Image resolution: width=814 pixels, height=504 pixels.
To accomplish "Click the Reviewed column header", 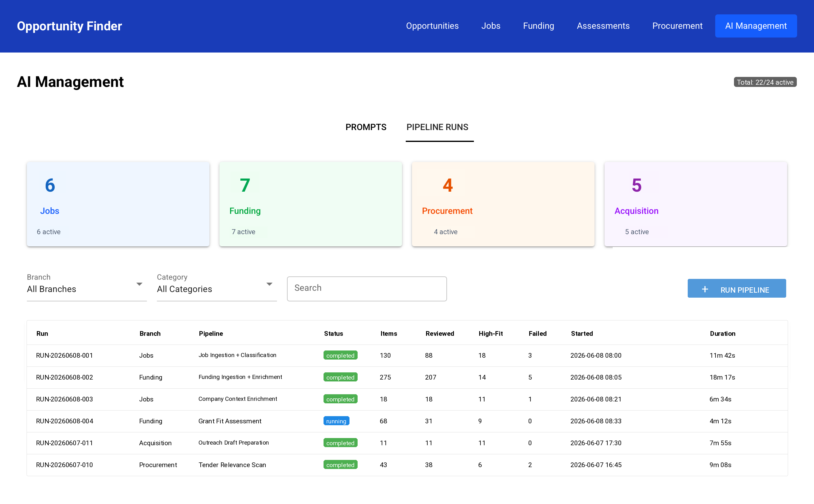I will (x=440, y=333).
